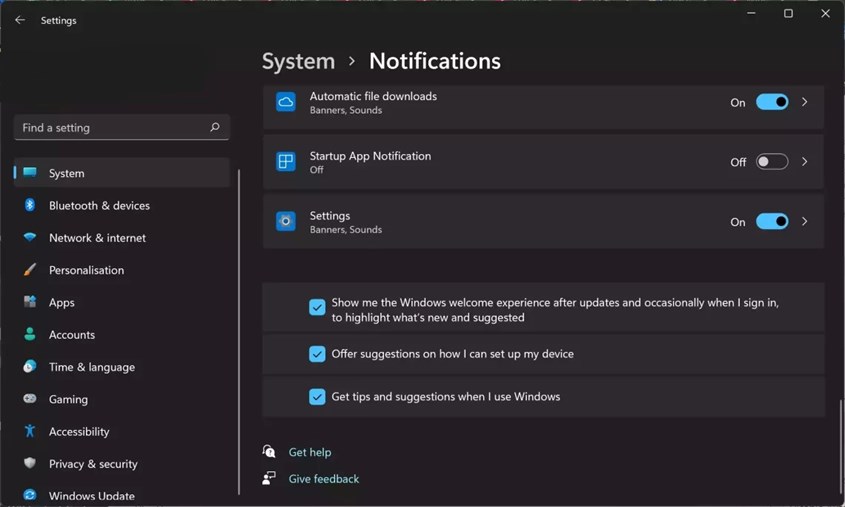Viewport: 845px width, 507px height.
Task: Open Time & language category
Action: (122, 367)
